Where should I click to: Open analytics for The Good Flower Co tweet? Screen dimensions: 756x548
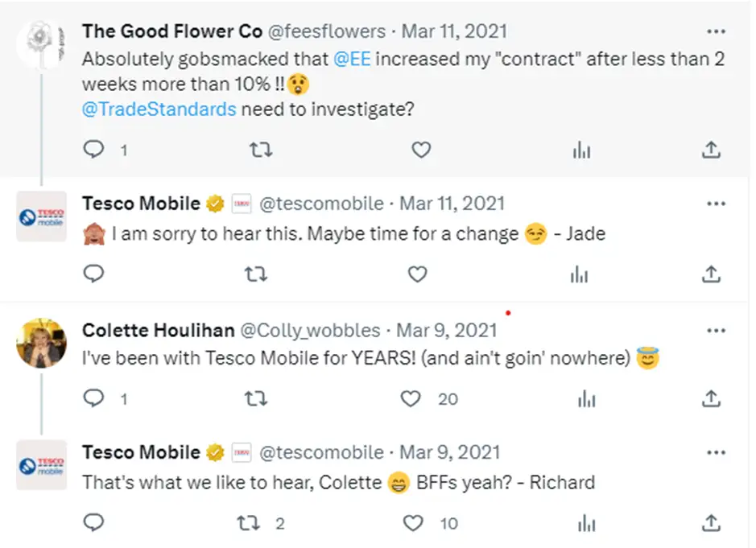tap(582, 149)
